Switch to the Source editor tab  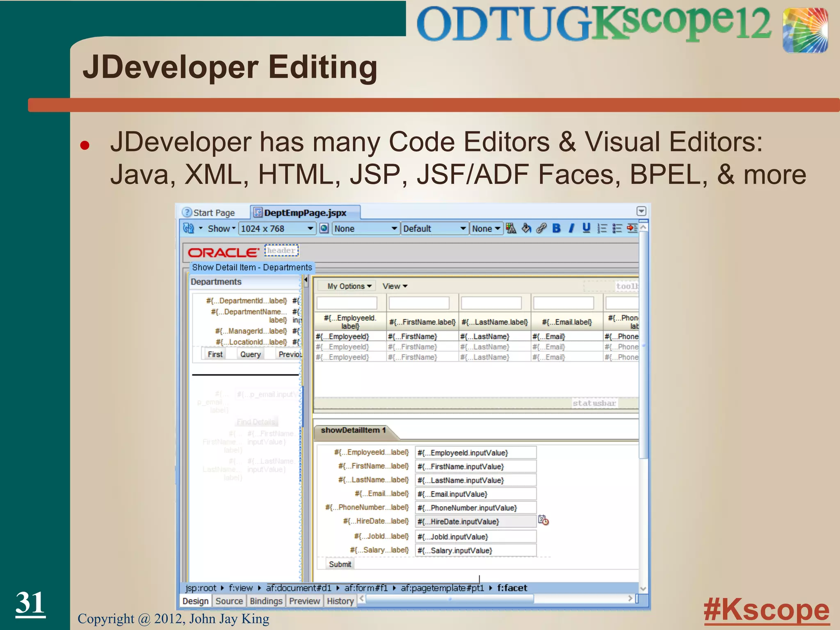coord(229,601)
